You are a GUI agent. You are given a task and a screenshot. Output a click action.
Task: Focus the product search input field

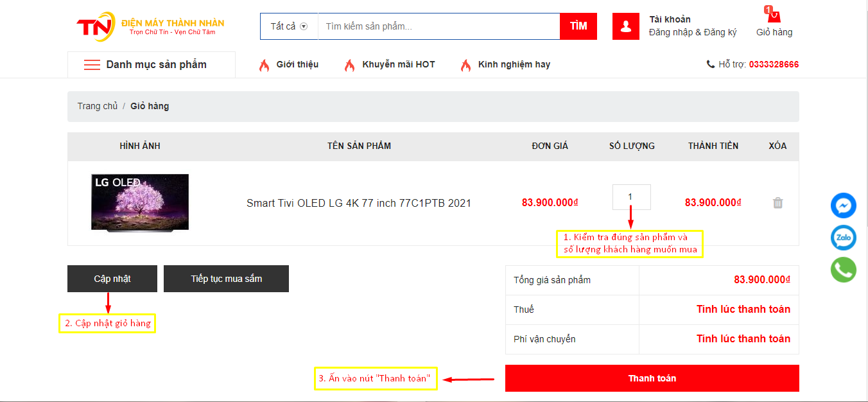(438, 26)
